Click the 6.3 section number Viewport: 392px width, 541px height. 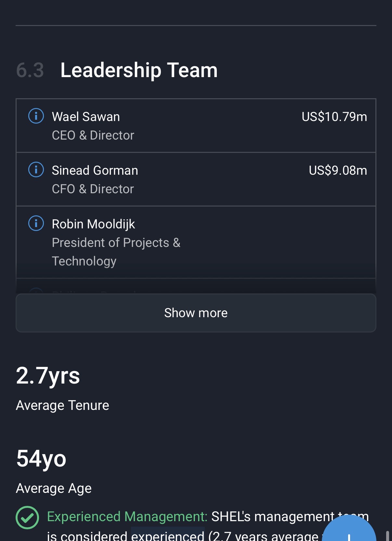coord(30,70)
